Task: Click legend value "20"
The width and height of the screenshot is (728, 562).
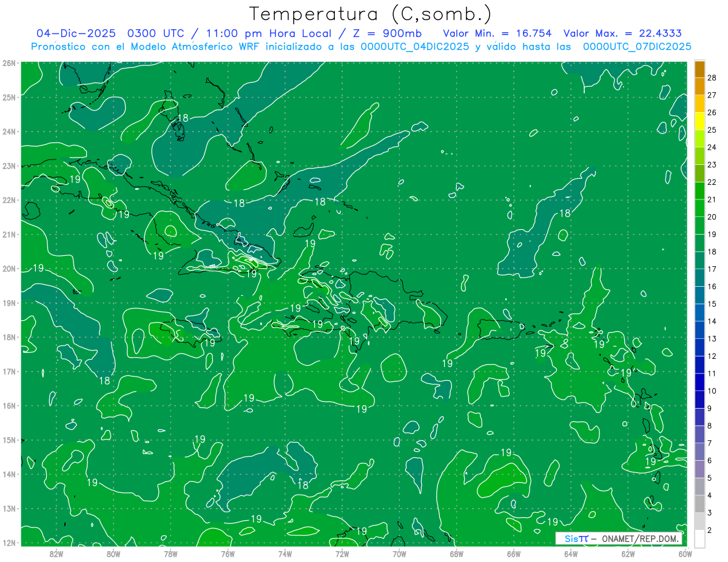Action: point(712,217)
